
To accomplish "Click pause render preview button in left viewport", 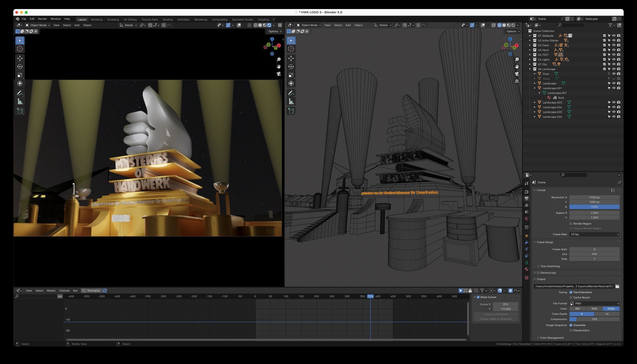I will pos(280,25).
